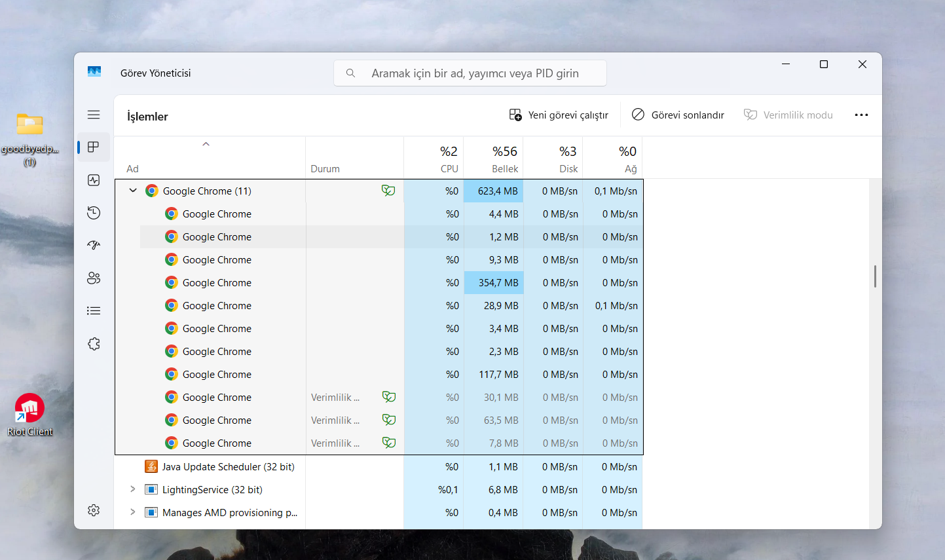
Task: Open the three-dot more options menu
Action: click(861, 115)
